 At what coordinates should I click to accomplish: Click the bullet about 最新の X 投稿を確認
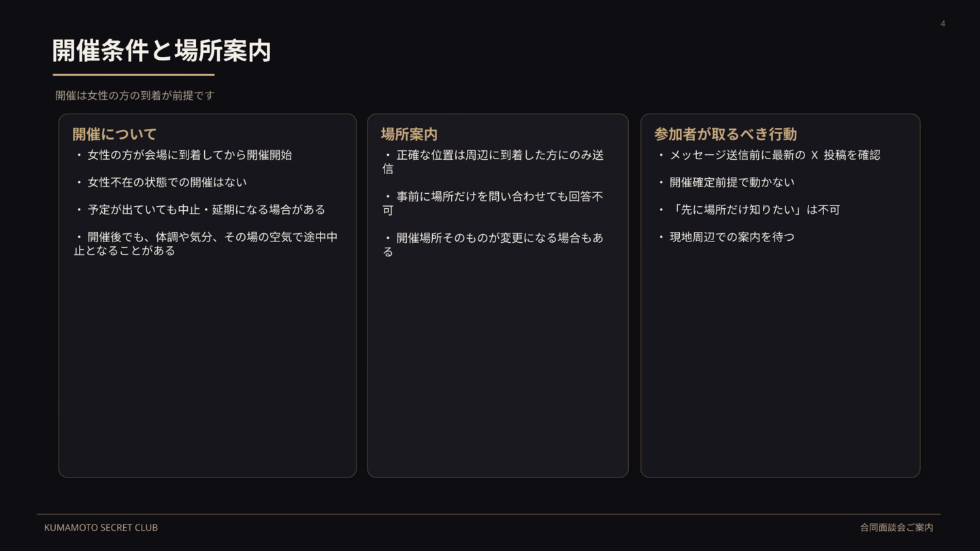(x=774, y=155)
